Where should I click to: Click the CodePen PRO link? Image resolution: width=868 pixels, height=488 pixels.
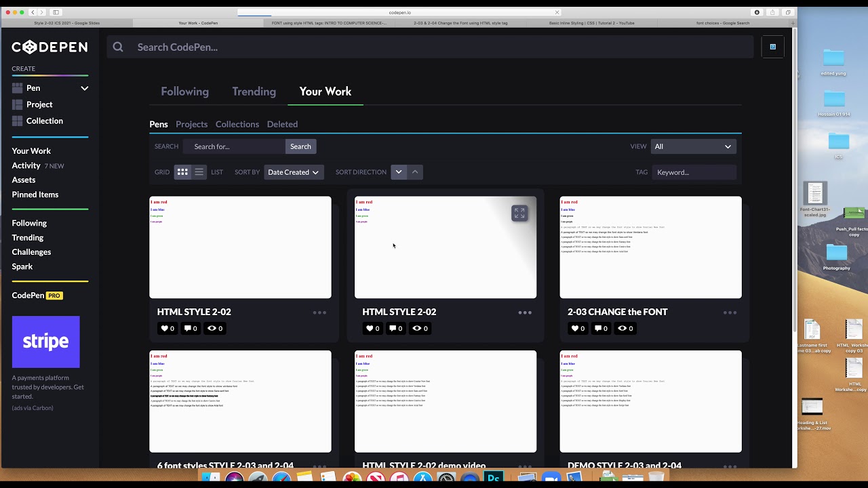pos(37,296)
